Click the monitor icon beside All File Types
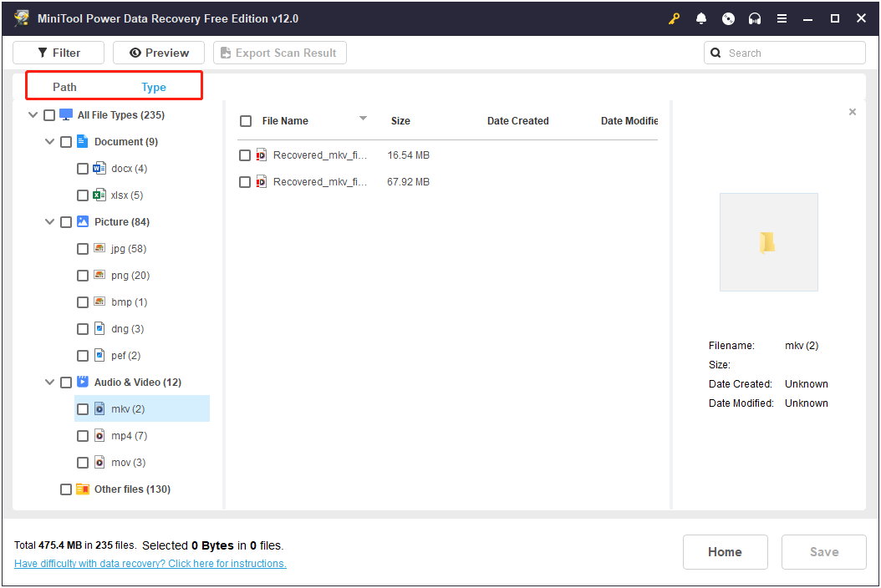The width and height of the screenshot is (881, 588). [66, 114]
